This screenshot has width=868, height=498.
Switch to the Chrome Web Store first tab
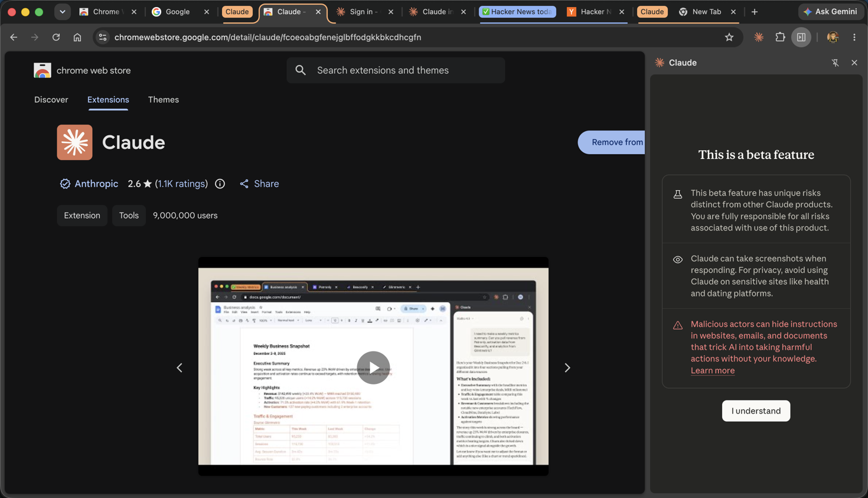click(x=106, y=12)
